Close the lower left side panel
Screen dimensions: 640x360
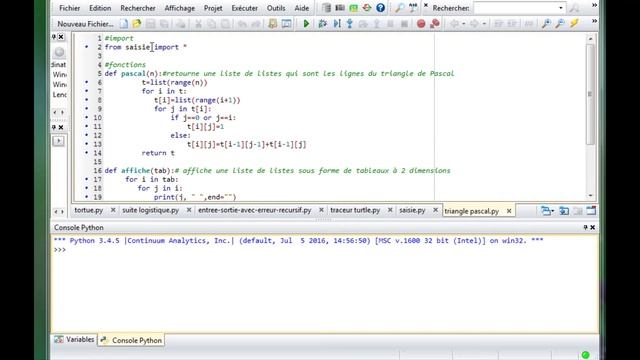pyautogui.click(x=61, y=127)
